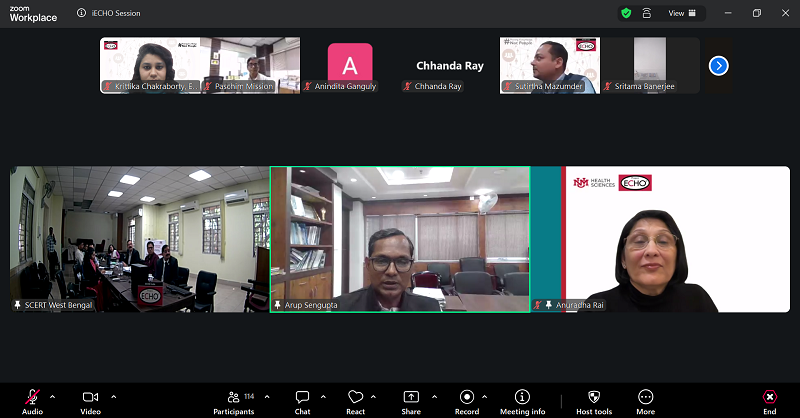Select Sritama Banerjee's video thumbnail
The image size is (800, 418).
[x=650, y=65]
